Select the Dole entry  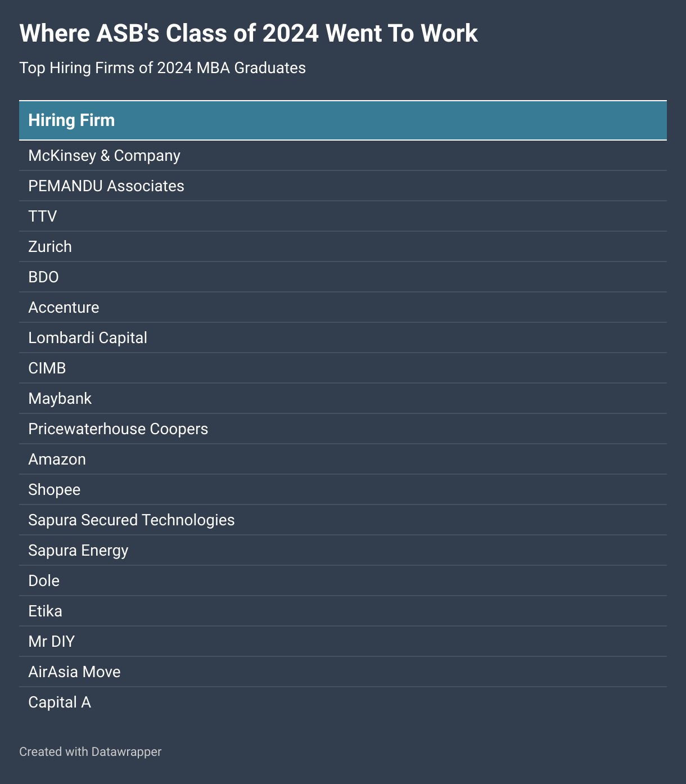coord(44,581)
